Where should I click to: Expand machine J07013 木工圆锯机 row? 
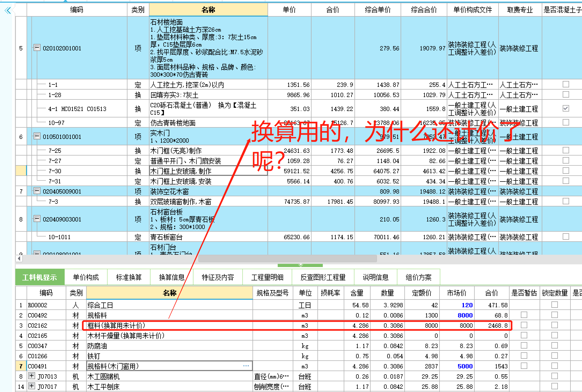click(x=32, y=376)
